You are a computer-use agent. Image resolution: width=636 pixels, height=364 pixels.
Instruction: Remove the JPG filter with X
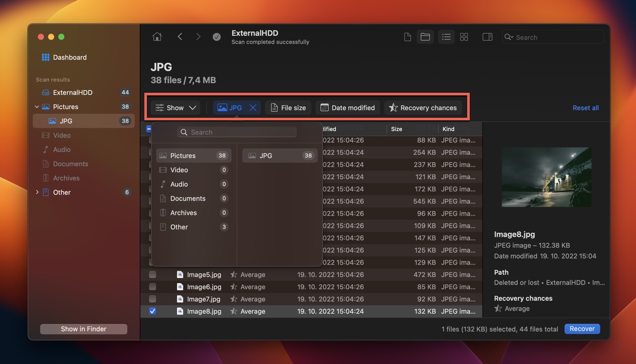(252, 108)
